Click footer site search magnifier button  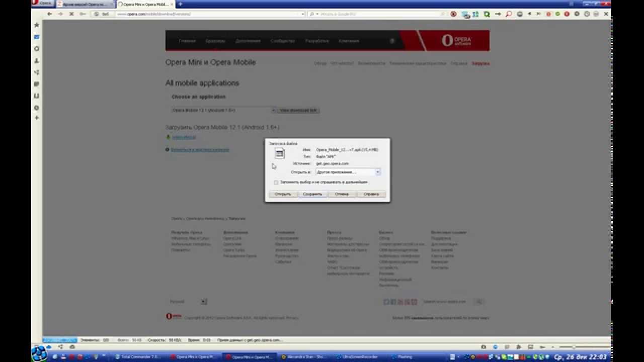coord(479,302)
